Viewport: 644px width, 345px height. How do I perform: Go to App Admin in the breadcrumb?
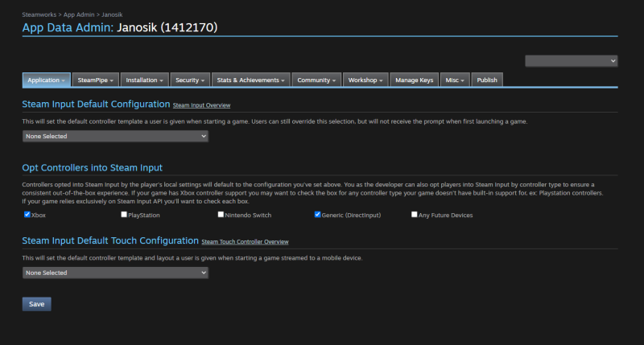pyautogui.click(x=79, y=14)
